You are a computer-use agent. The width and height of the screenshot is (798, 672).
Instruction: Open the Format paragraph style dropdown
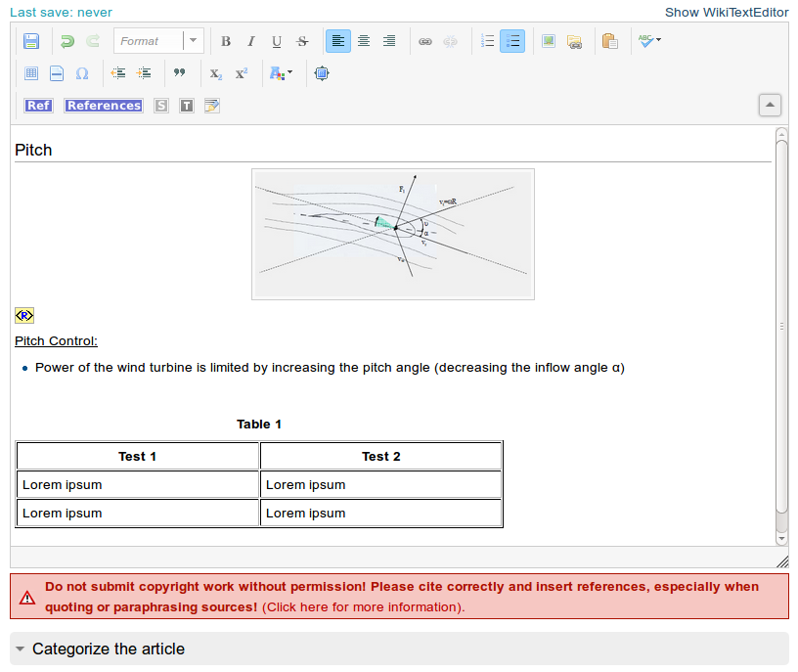click(x=157, y=41)
